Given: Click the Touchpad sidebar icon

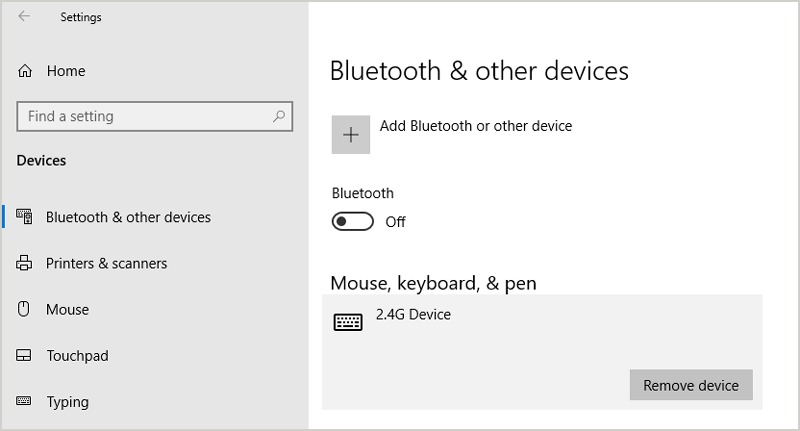Looking at the screenshot, I should [25, 356].
